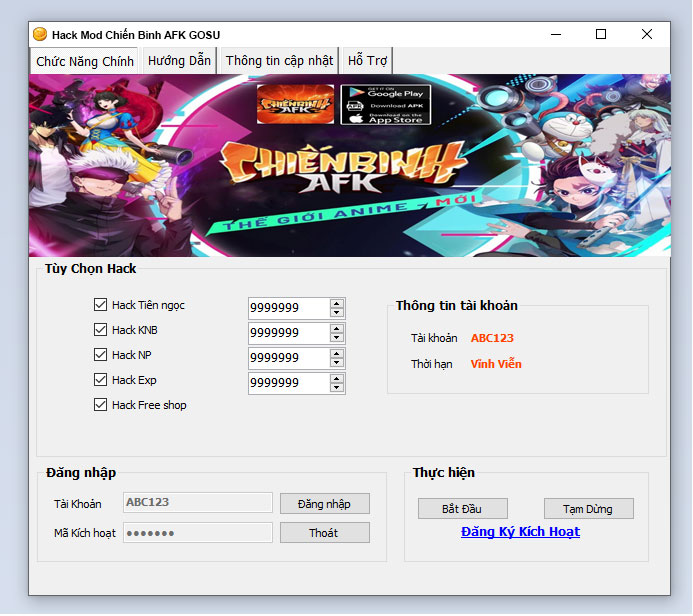This screenshot has height=616, width=693.
Task: Focus the Mã Kích hoạt password field
Action: [198, 533]
